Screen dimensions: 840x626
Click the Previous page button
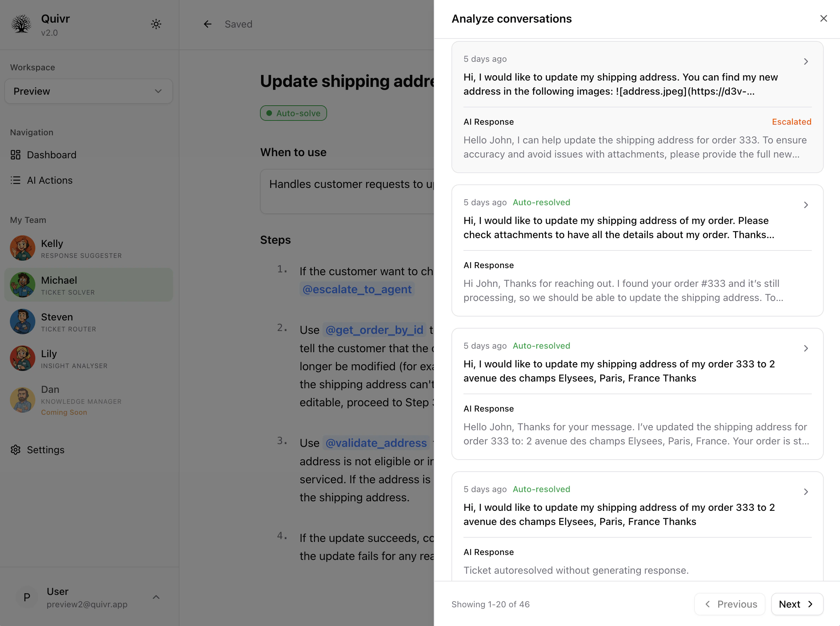729,604
